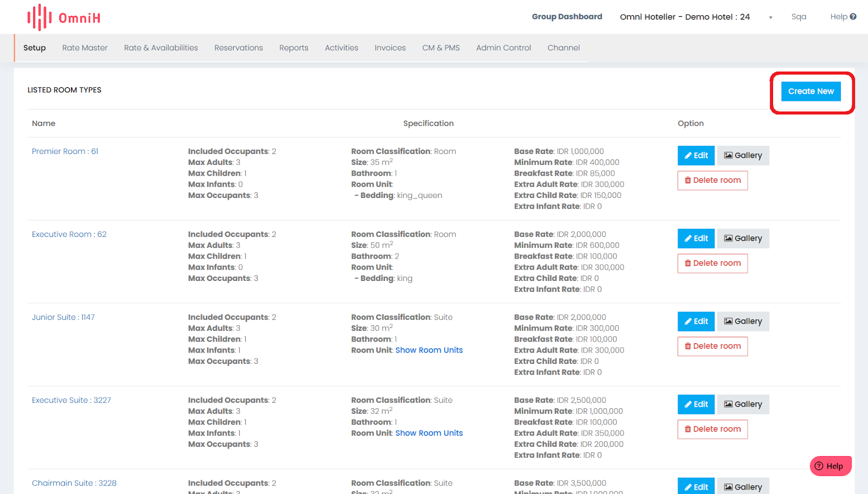This screenshot has height=494, width=868.
Task: Click Breakfast Rate IDR 85,000
Action: pos(564,174)
